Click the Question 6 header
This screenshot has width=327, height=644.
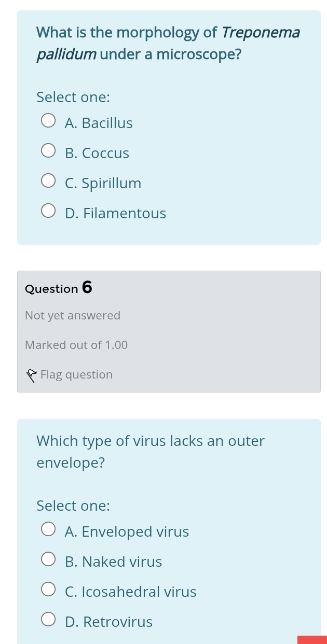59,288
